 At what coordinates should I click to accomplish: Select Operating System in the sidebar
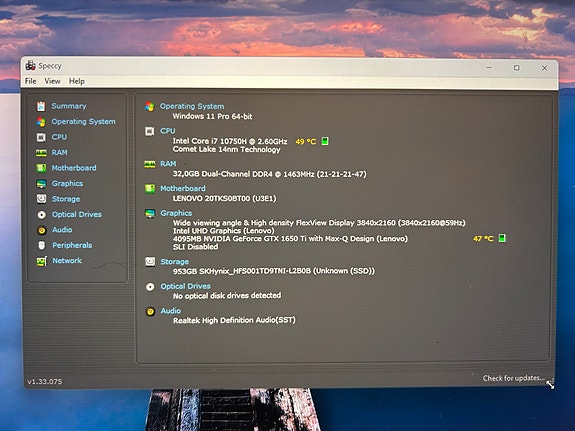click(83, 121)
